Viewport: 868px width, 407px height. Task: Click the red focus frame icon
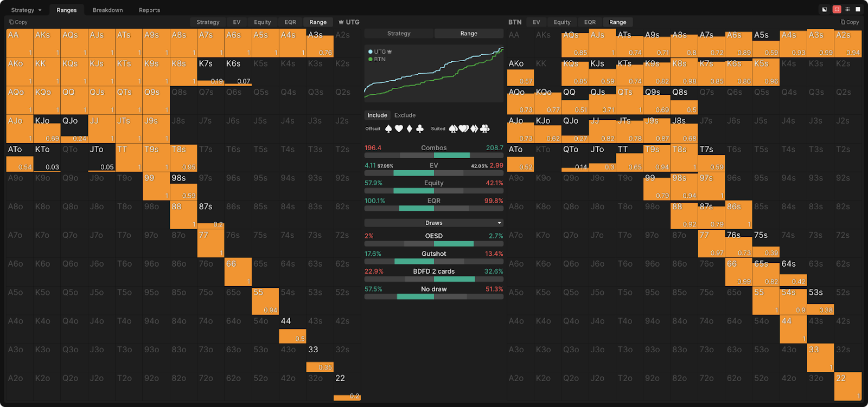click(x=837, y=9)
